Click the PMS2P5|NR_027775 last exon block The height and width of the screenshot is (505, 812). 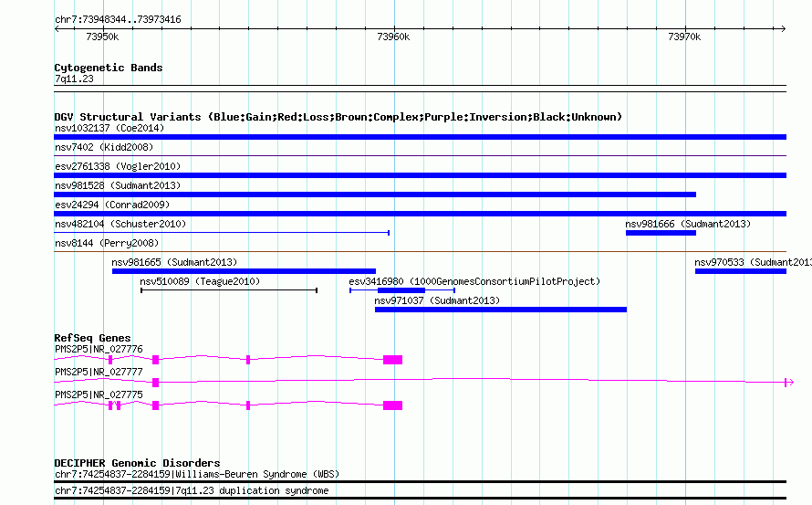click(392, 405)
